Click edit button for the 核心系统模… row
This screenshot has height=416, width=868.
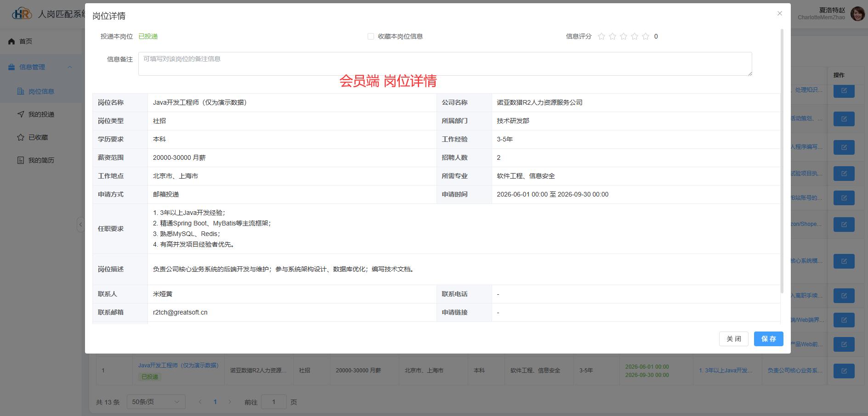coord(844,261)
